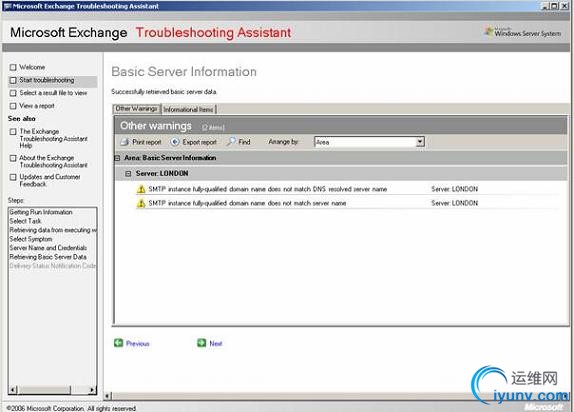The width and height of the screenshot is (574, 412).
Task: Toggle the Start troubleshooting checkbox
Action: click(13, 80)
